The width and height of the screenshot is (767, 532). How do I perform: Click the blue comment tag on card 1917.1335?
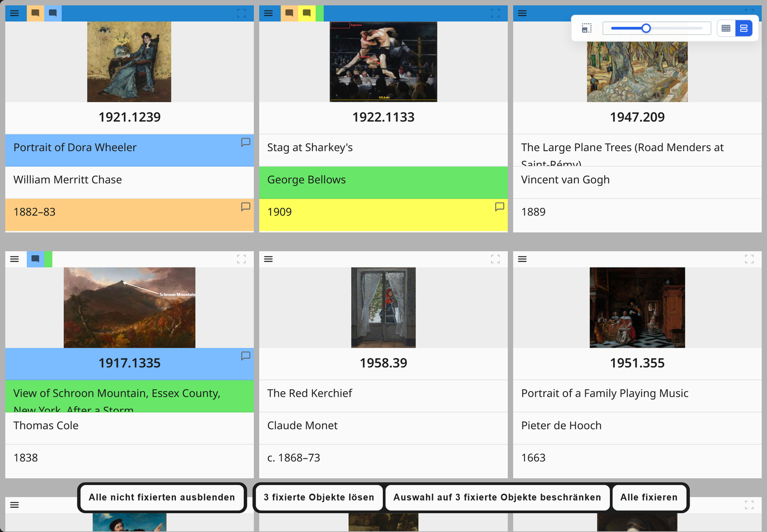35,259
